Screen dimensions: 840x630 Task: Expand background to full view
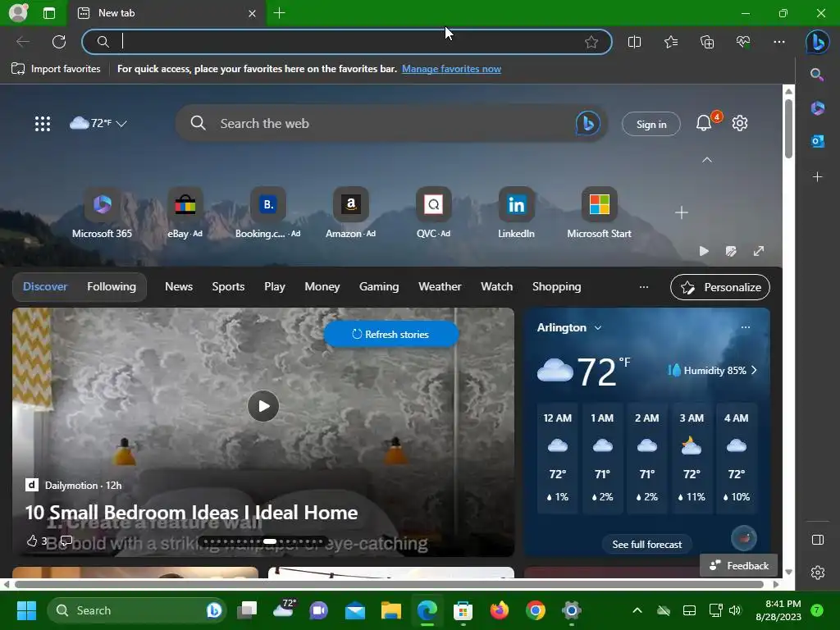(x=759, y=251)
